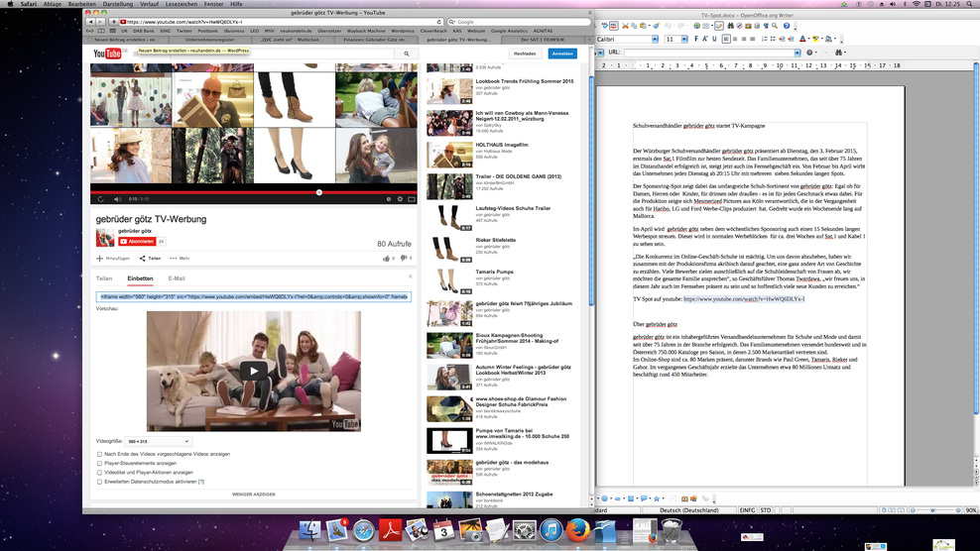Screen dimensions: 980x551
Task: Click the embed iframe code field
Action: [254, 296]
